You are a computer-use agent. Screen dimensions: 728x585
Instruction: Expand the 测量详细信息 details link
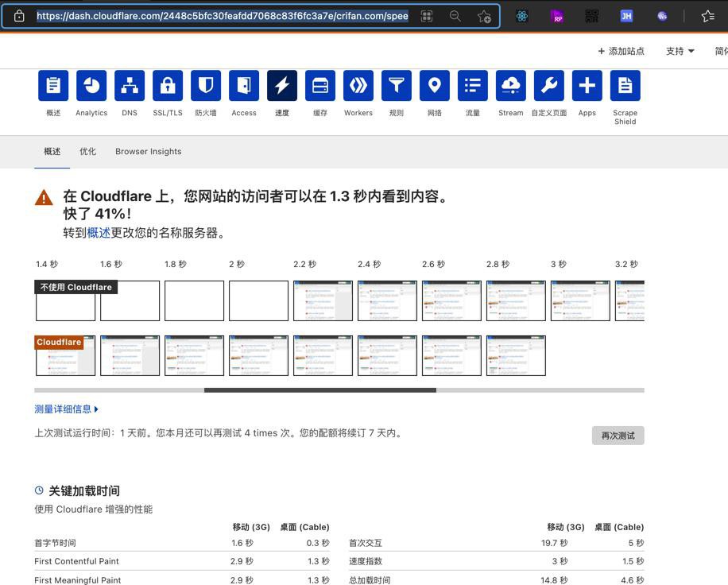67,409
